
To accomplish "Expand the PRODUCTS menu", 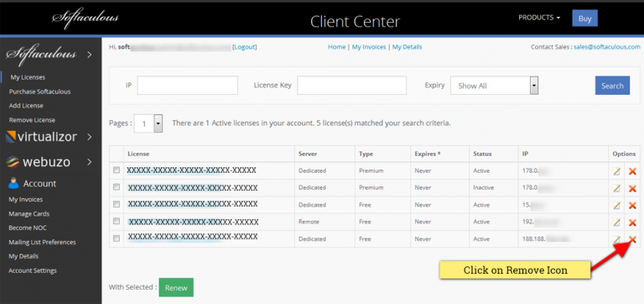I will [539, 18].
